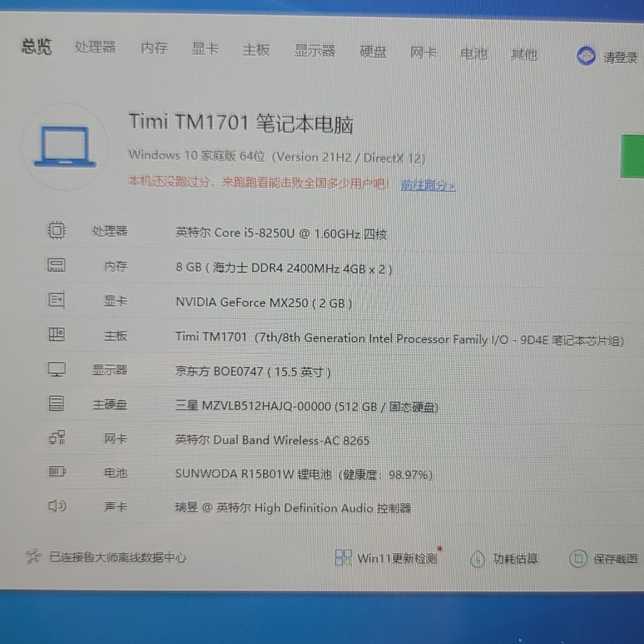Click the High Definition Audio value
The height and width of the screenshot is (644, 644).
[x=293, y=508]
